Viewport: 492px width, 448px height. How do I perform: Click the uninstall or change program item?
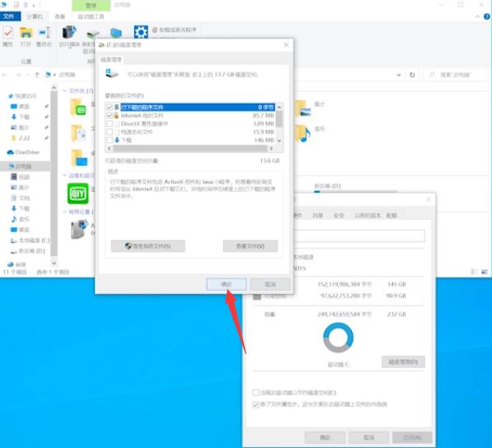click(175, 30)
